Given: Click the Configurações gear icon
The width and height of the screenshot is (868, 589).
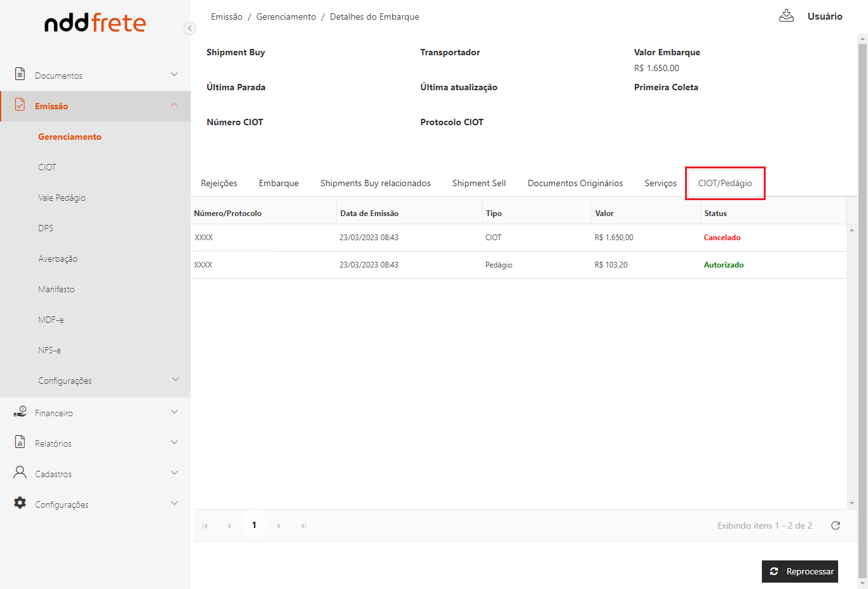Looking at the screenshot, I should tap(20, 503).
